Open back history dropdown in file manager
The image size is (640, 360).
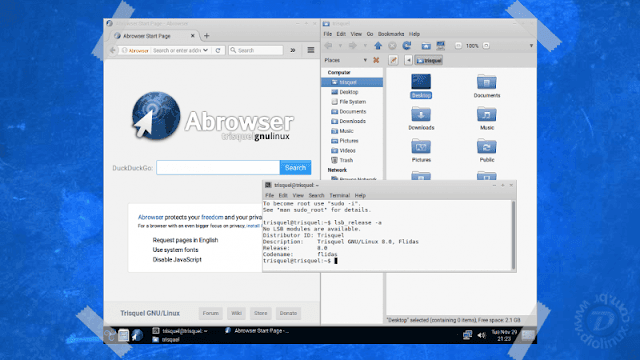(340, 46)
